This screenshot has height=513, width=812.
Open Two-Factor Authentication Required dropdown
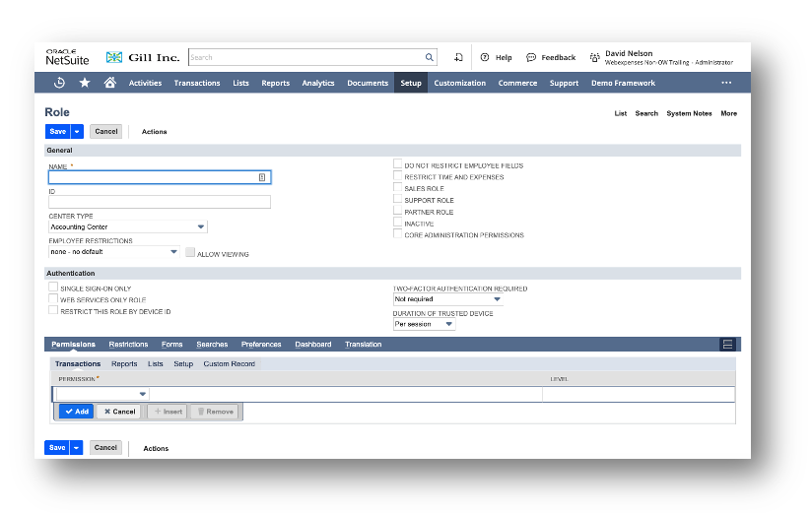tap(448, 299)
